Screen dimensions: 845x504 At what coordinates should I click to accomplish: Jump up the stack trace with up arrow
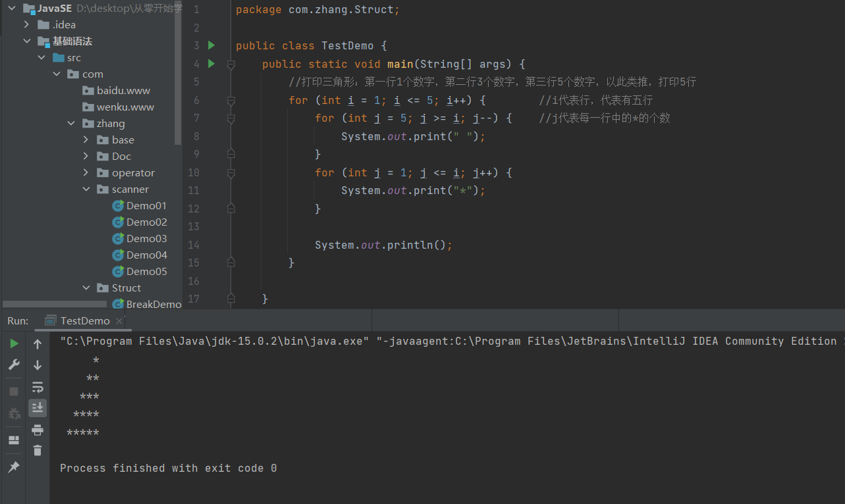(x=38, y=343)
